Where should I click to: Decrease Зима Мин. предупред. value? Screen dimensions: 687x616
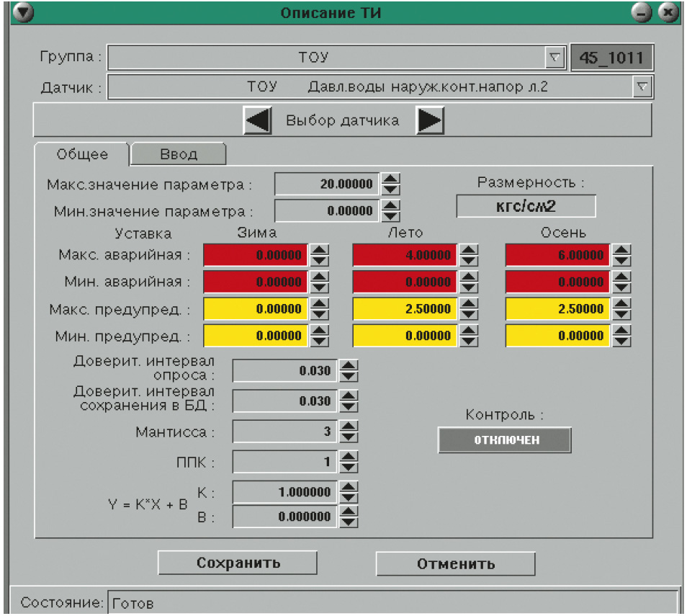320,342
